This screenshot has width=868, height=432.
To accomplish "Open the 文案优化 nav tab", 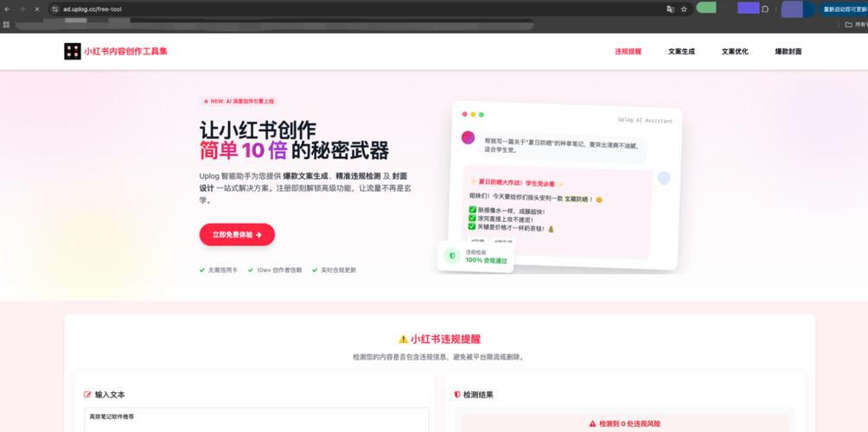I will pyautogui.click(x=735, y=52).
